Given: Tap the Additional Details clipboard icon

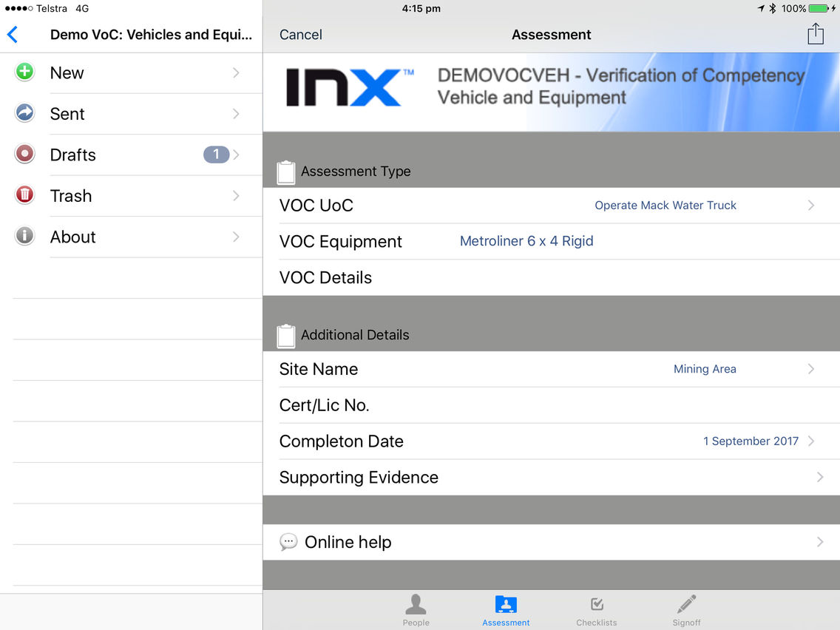Looking at the screenshot, I should point(286,336).
